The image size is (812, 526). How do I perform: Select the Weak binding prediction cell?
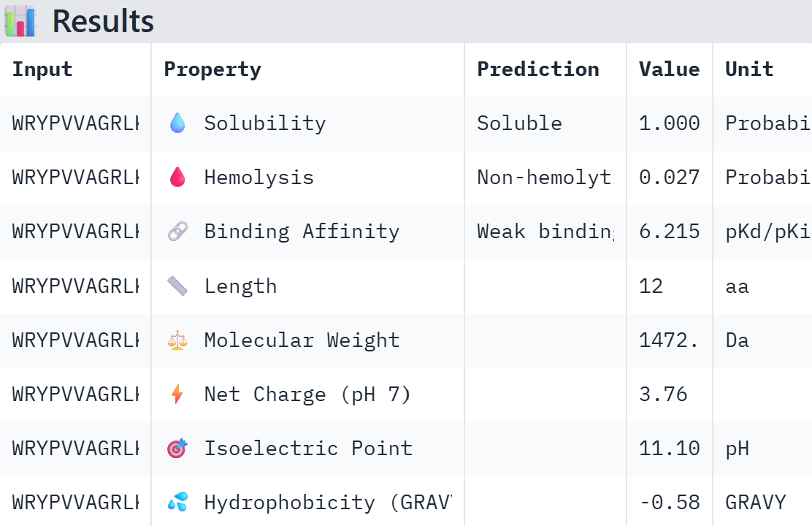(x=545, y=232)
